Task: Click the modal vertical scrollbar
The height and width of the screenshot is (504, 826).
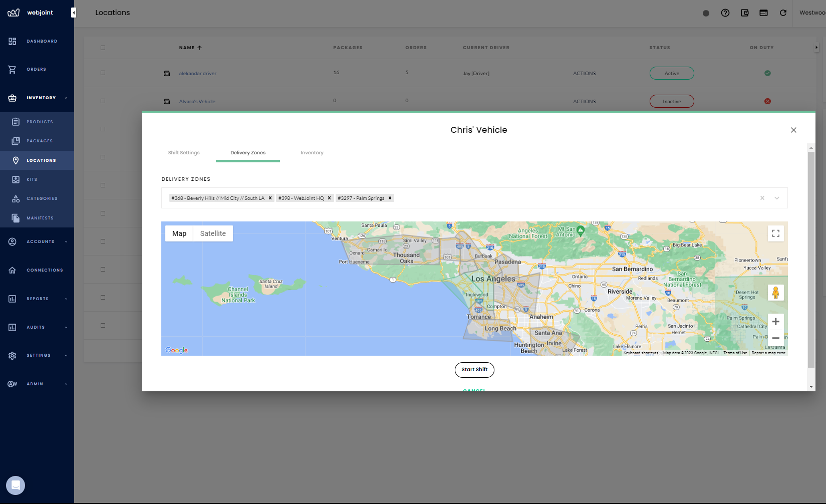Action: coord(811,261)
